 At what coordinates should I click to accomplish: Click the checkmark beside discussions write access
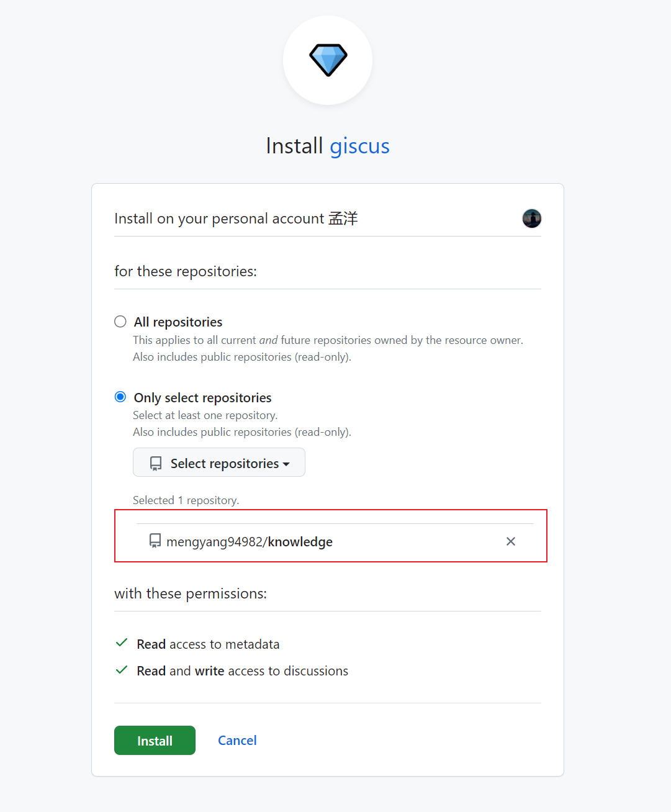(x=122, y=670)
